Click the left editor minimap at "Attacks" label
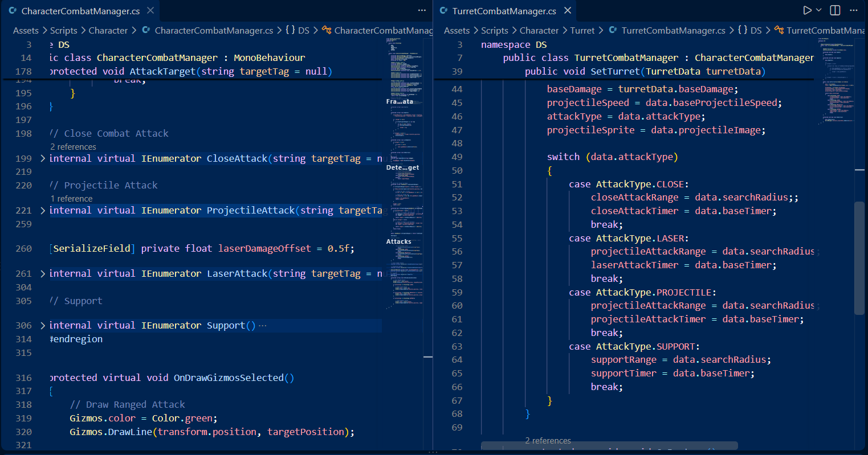 tap(399, 241)
